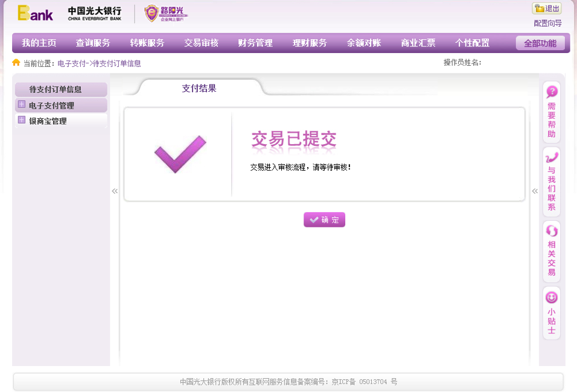Click the 交易进入审核流程 message text
This screenshot has height=392, width=577.
pos(301,167)
